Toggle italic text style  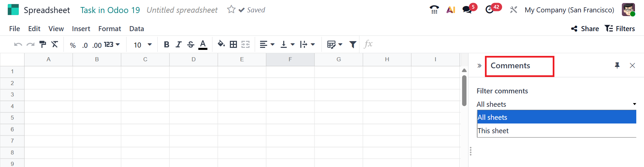tap(179, 45)
